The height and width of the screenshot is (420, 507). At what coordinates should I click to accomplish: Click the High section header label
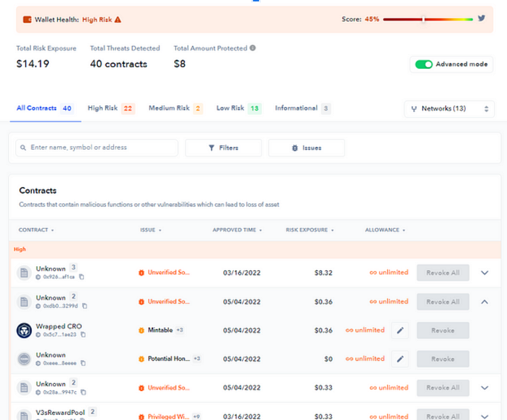pos(20,249)
